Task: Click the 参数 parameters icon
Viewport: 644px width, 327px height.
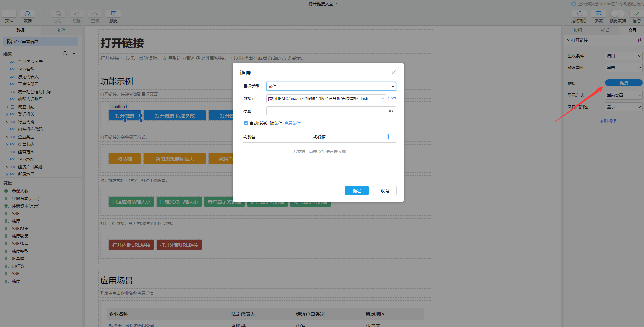Action: point(599,14)
